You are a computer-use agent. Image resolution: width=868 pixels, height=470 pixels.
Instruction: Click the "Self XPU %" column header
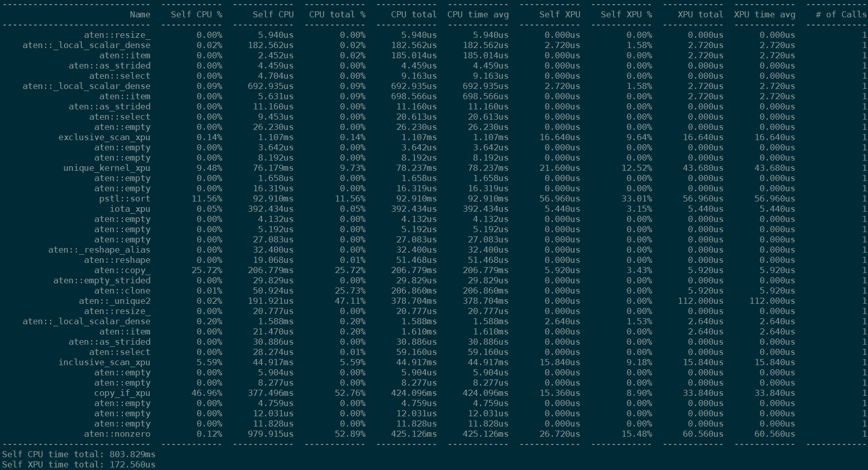pos(626,14)
